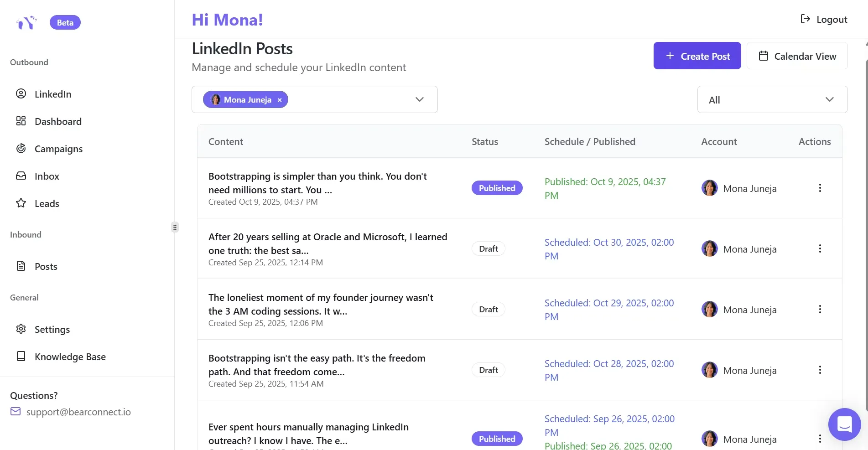Viewport: 868px width, 450px height.
Task: Click the Logout icon in header
Action: [805, 19]
